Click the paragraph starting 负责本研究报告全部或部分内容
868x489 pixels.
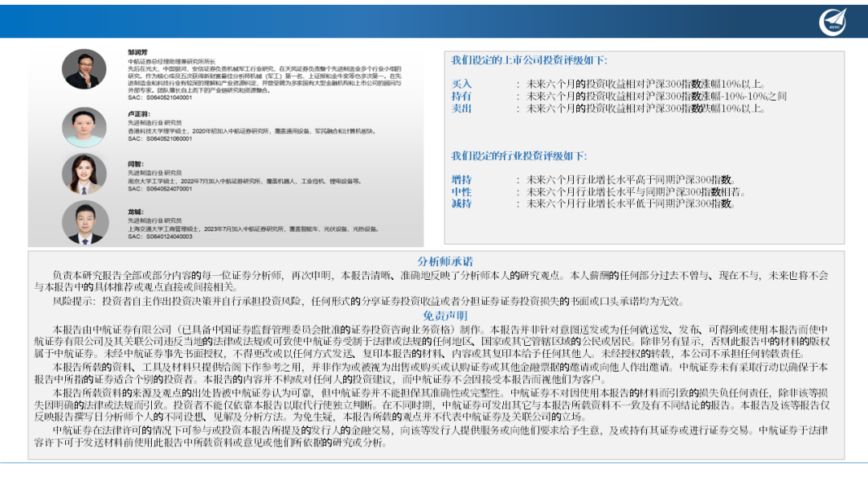pos(432,281)
